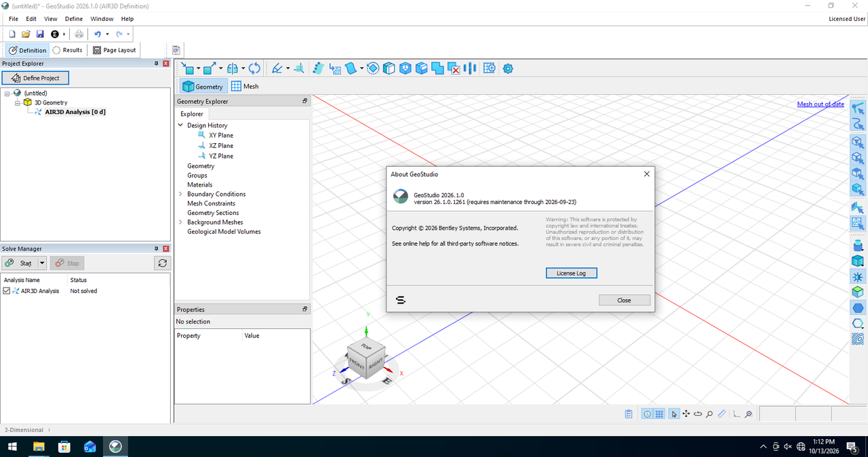Click the pan move arrows icon
The image size is (868, 457).
click(x=686, y=414)
